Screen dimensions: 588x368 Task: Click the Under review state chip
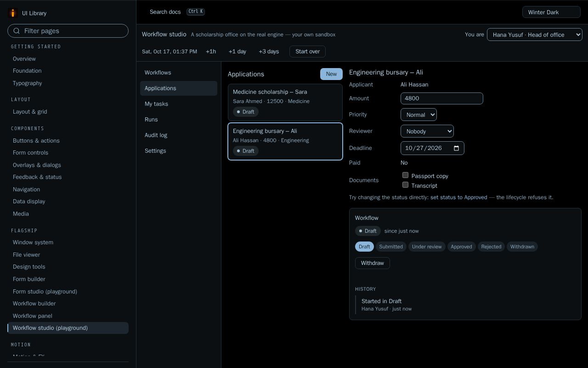click(x=427, y=247)
